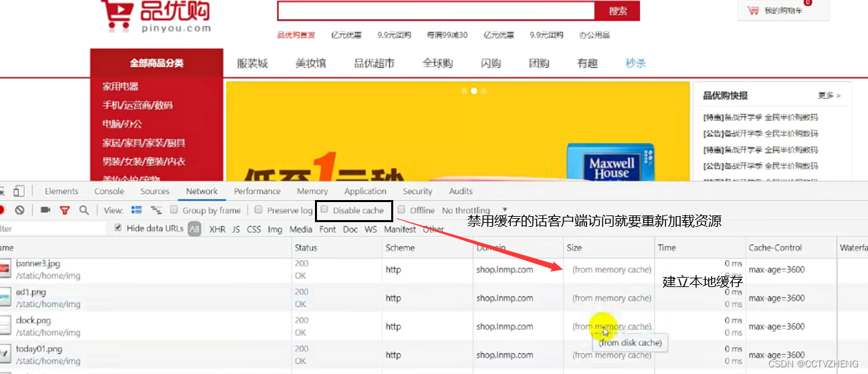Open 我的购物车 shopping cart button
The image size is (868, 374).
[784, 11]
